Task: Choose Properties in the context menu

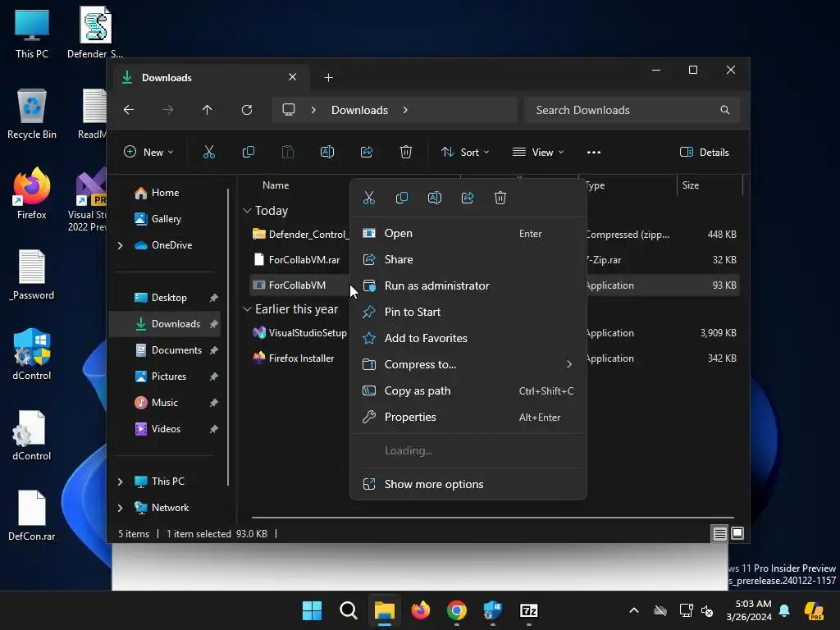Action: coord(468,417)
